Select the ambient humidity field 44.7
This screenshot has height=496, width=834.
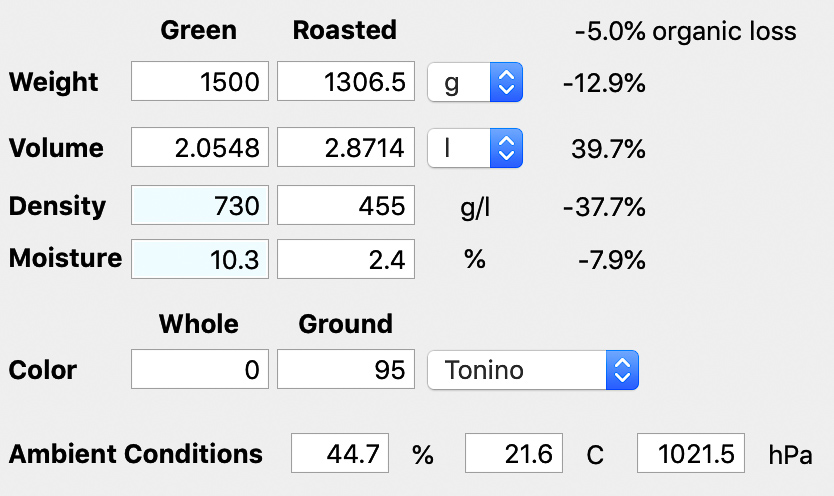coord(340,453)
